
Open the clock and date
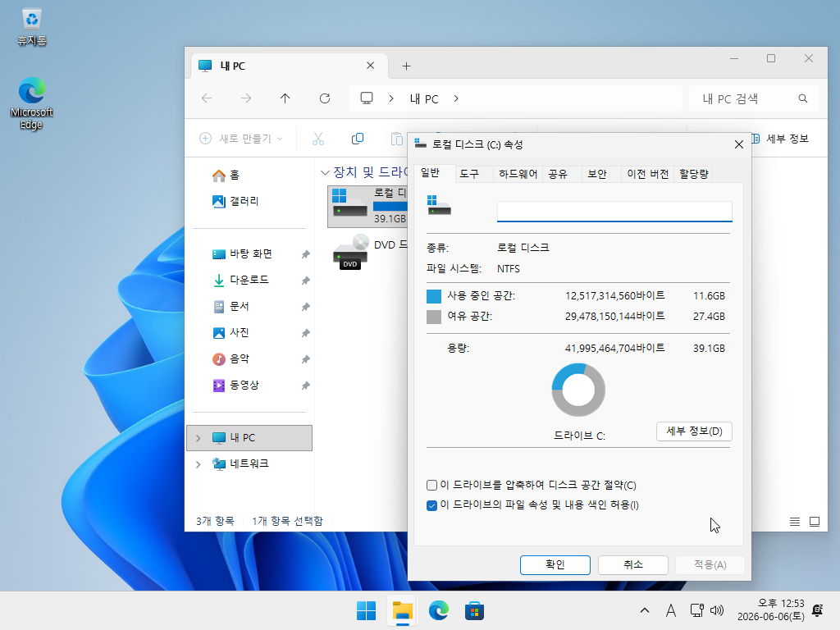[770, 610]
